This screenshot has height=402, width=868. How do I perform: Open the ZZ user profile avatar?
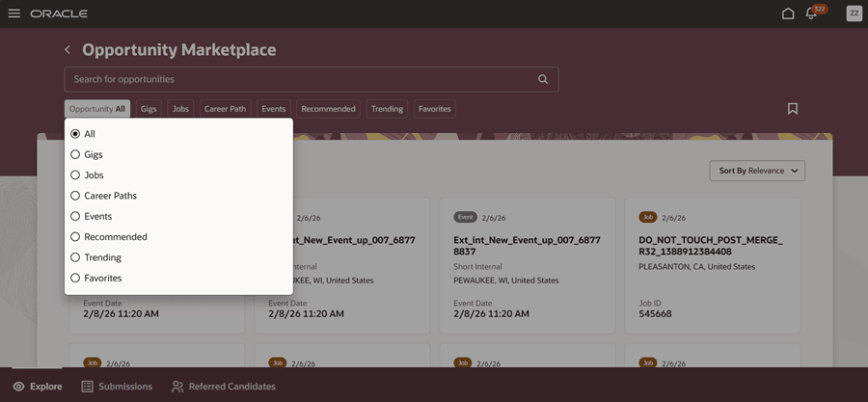854,13
